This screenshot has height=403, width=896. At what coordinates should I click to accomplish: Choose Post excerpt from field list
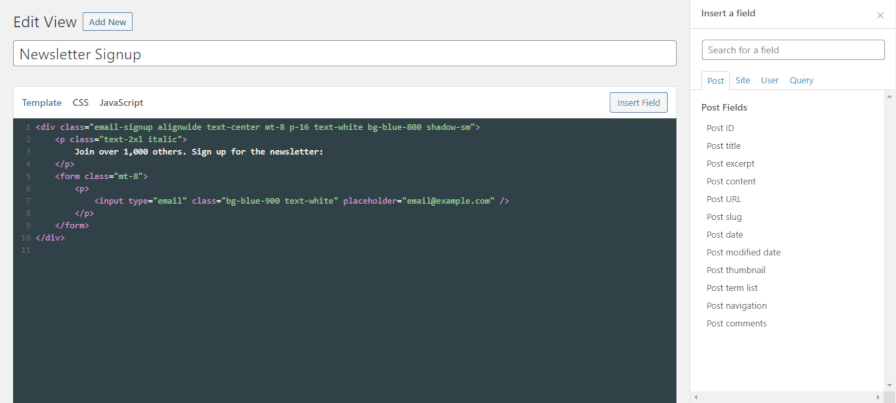tap(730, 163)
